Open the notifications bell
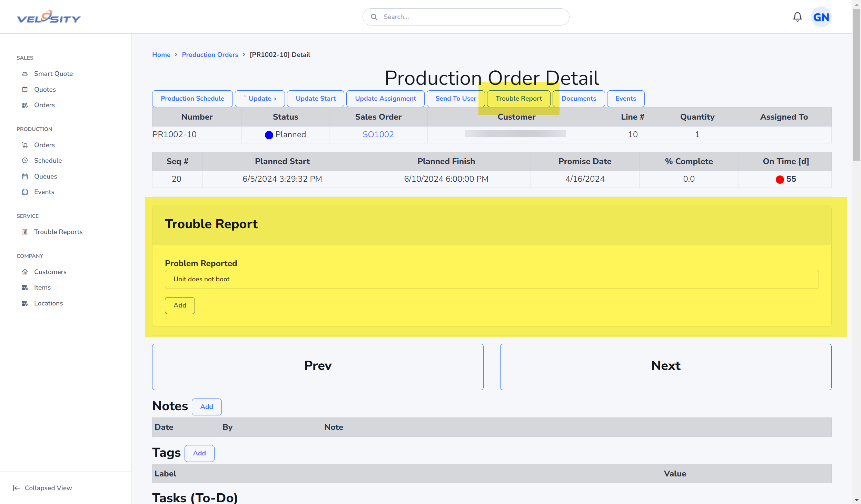This screenshot has width=861, height=504. pos(797,17)
